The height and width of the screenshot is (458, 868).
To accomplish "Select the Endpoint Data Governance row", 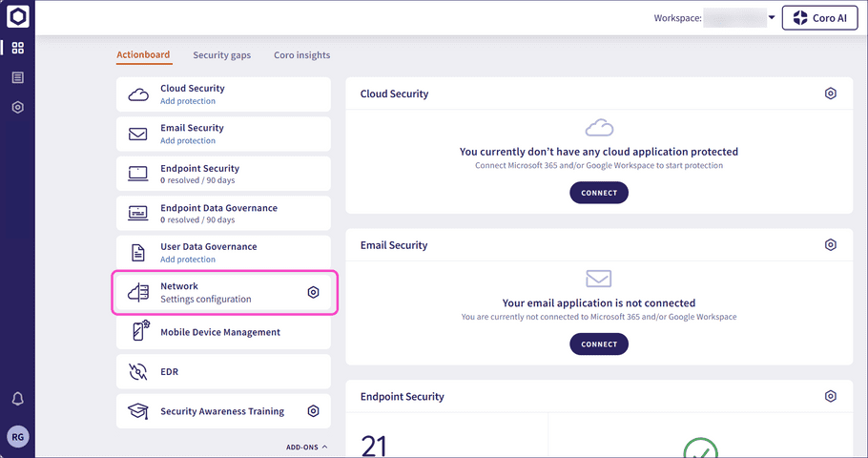I will (223, 213).
